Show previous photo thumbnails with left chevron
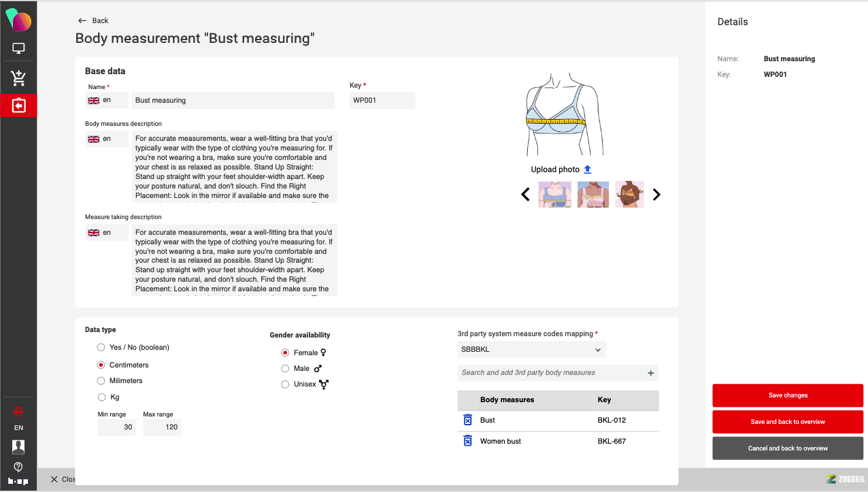Screen dimensions: 868x492 525,195
